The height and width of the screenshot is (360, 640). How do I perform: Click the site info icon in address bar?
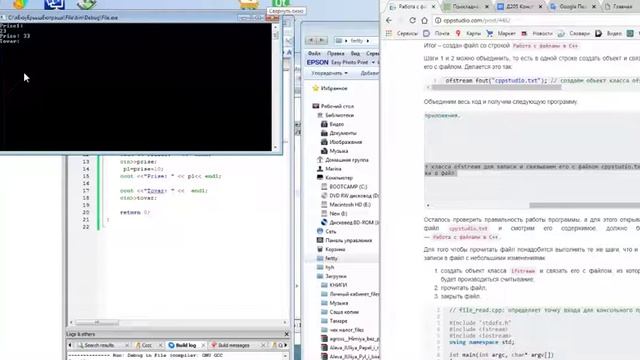(438, 20)
